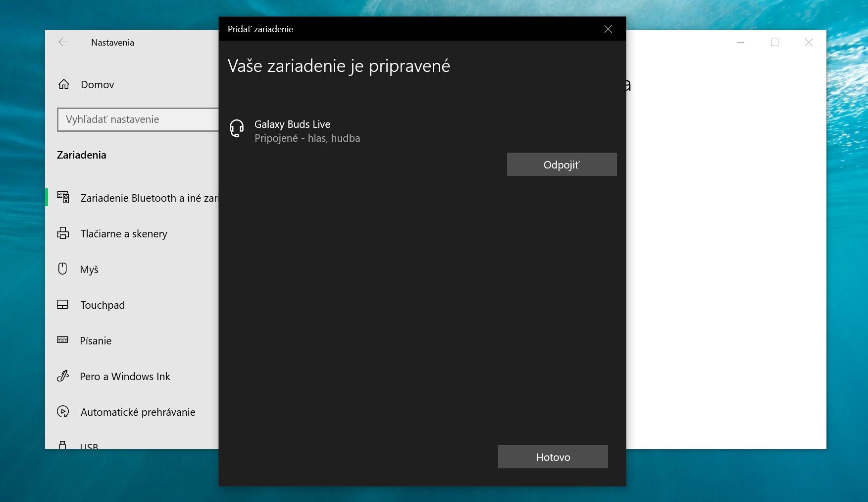868x502 pixels.
Task: Maximize the Nastavenia window
Action: (774, 43)
